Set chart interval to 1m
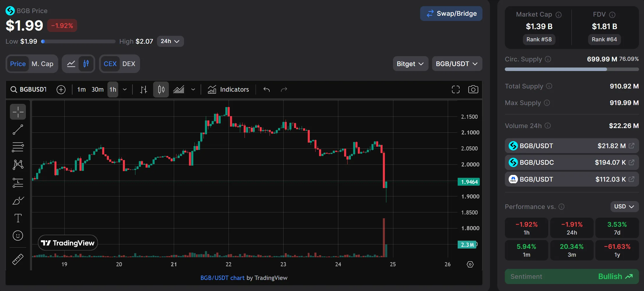Image resolution: width=644 pixels, height=291 pixels. pyautogui.click(x=82, y=89)
